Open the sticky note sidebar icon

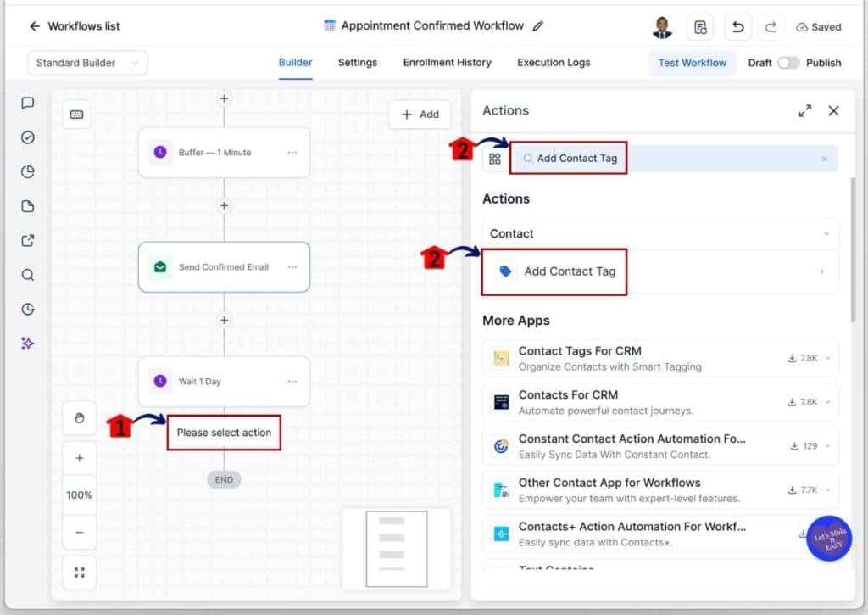tap(28, 206)
